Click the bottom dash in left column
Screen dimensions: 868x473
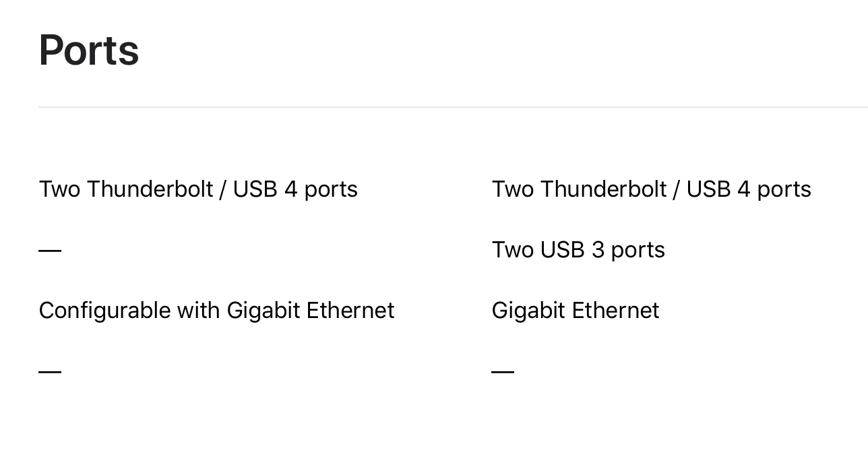coord(50,372)
